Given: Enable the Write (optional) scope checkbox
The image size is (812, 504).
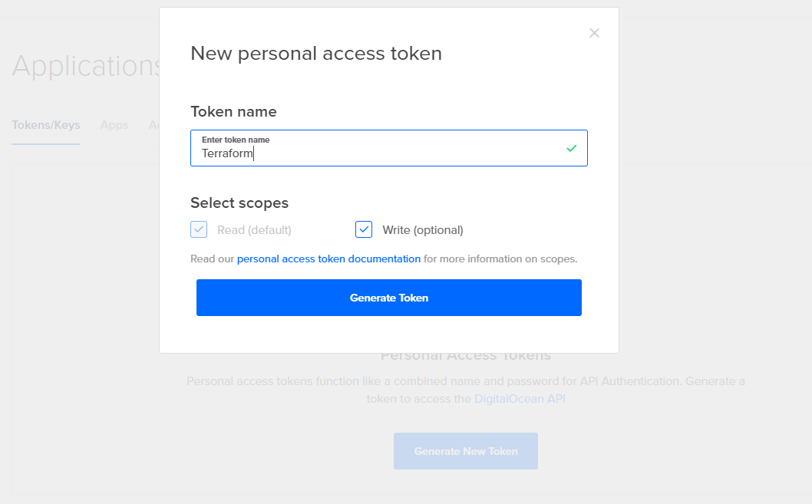Looking at the screenshot, I should [x=364, y=229].
